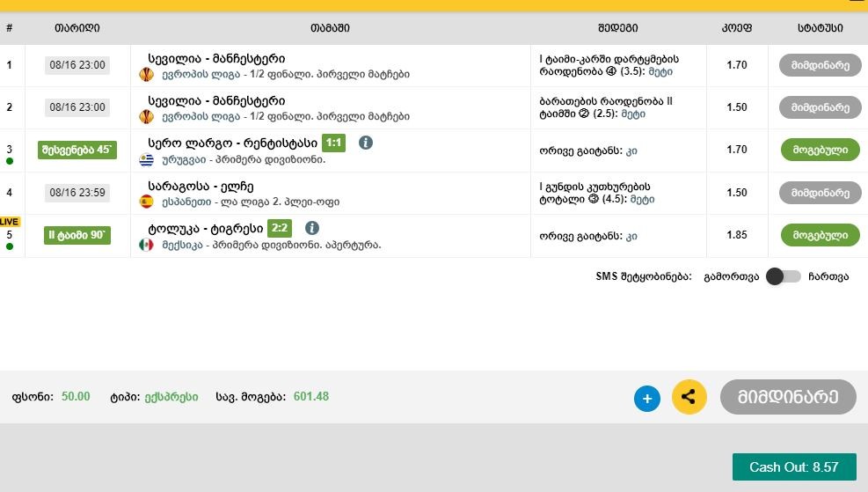The height and width of the screenshot is (492, 868).
Task: Click the 601.48 possible winnings value
Action: [x=311, y=397]
